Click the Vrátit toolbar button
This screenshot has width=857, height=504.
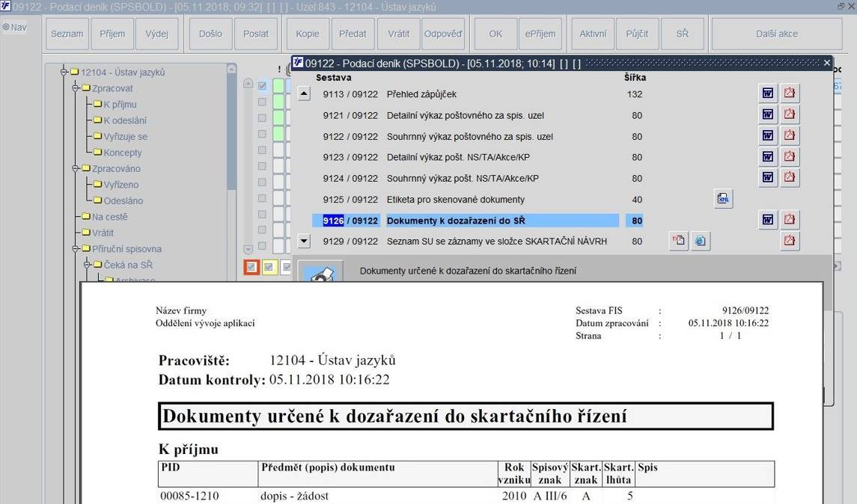pyautogui.click(x=398, y=34)
